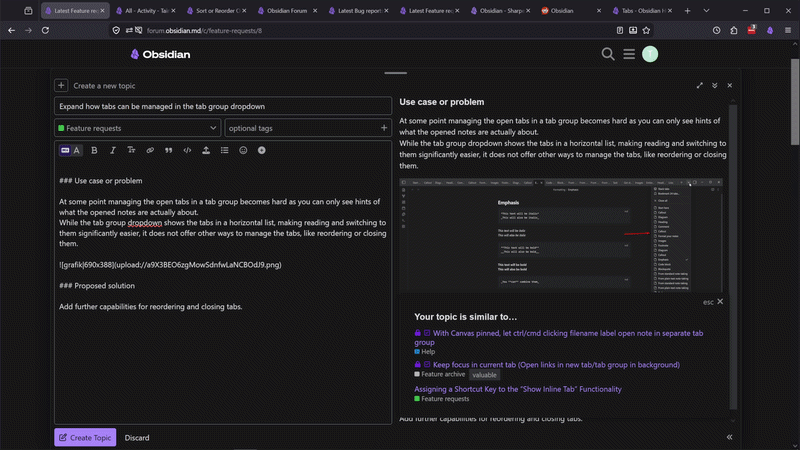Open the screenshot thumbnail in preview
The width and height of the screenshot is (800, 450).
pyautogui.click(x=561, y=235)
